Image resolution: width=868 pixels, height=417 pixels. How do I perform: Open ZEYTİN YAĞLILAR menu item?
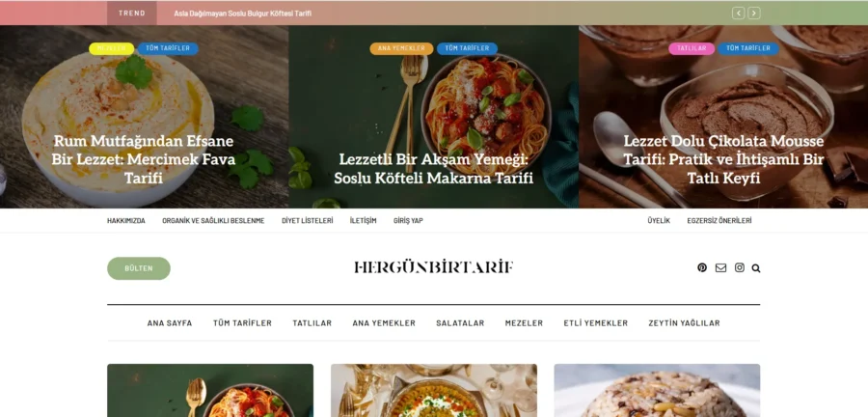point(684,323)
